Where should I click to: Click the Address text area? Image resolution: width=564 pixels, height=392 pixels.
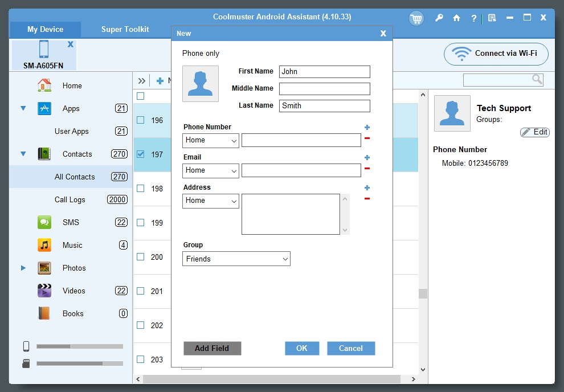[291, 214]
